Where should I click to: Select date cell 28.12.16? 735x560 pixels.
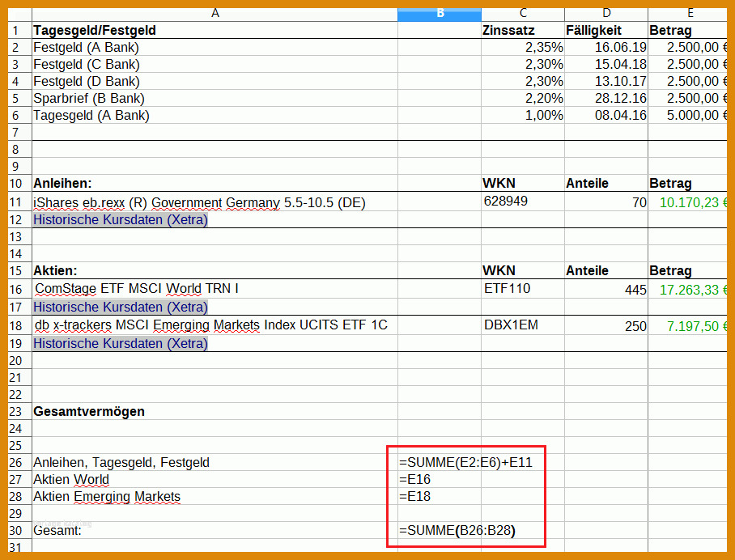point(606,98)
